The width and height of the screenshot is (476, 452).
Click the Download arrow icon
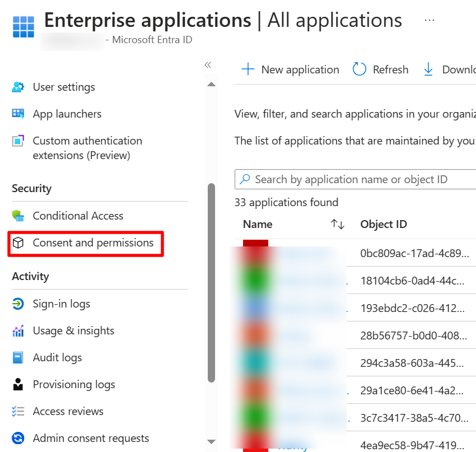pos(428,69)
